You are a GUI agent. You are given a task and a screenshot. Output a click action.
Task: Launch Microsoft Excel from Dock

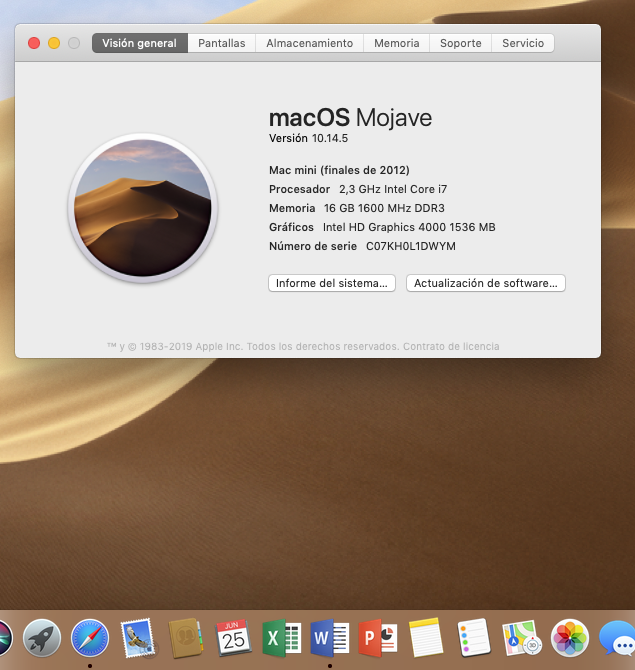(x=281, y=638)
